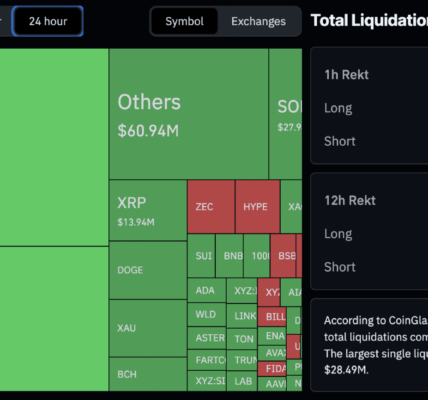Open the BCH heatmap tile
This screenshot has height=400, width=428.
pyautogui.click(x=148, y=374)
